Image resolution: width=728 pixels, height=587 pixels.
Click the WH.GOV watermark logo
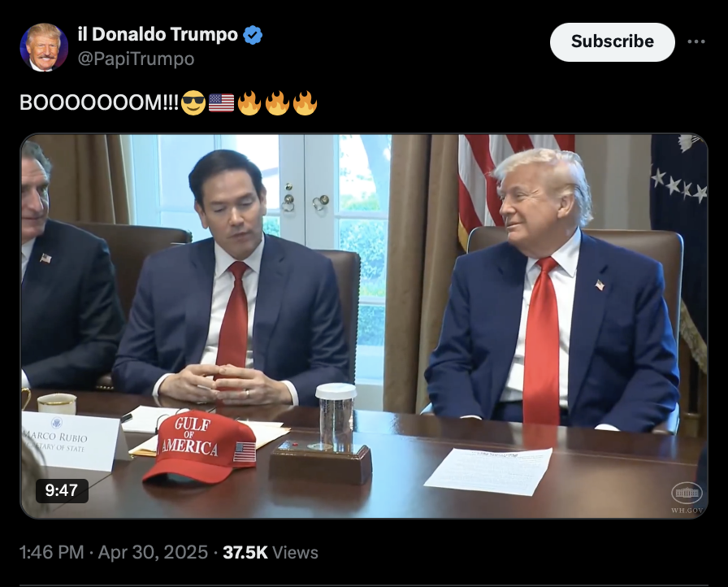point(687,498)
